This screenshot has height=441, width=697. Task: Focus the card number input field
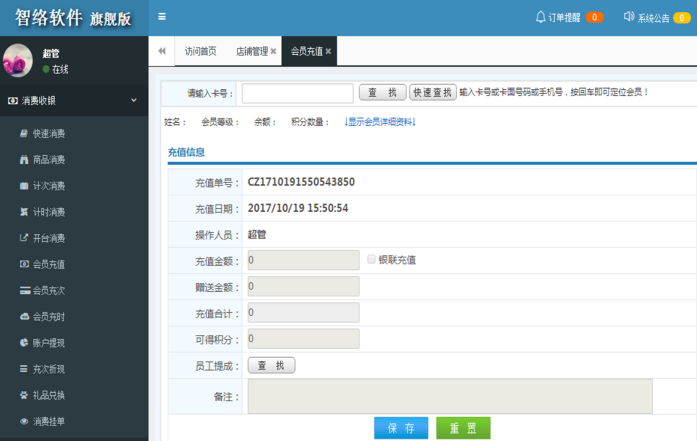click(297, 93)
